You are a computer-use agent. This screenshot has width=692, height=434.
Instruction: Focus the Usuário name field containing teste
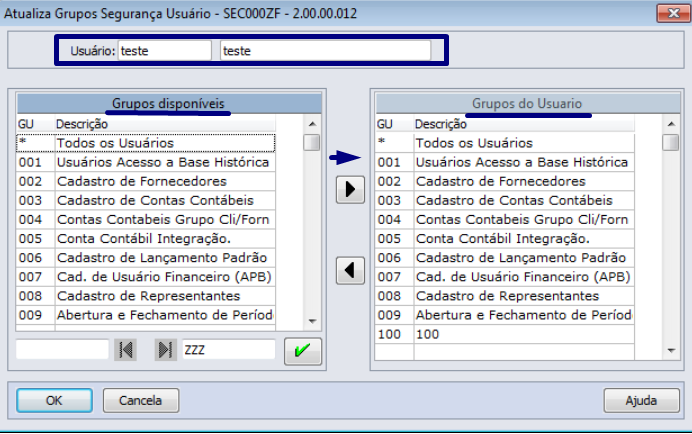pyautogui.click(x=325, y=51)
